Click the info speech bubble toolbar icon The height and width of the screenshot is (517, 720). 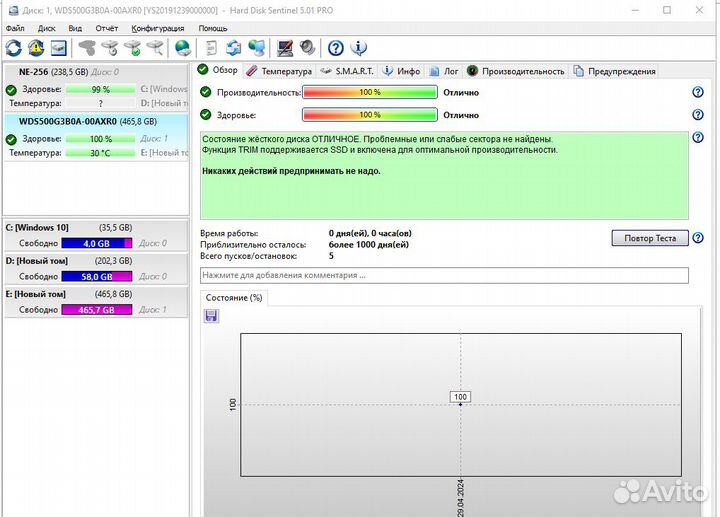click(359, 48)
